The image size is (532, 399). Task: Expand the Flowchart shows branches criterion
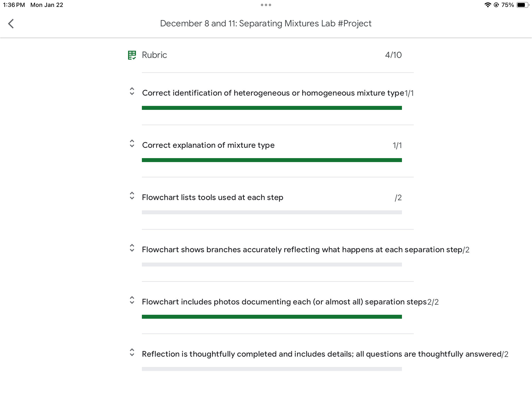click(132, 248)
